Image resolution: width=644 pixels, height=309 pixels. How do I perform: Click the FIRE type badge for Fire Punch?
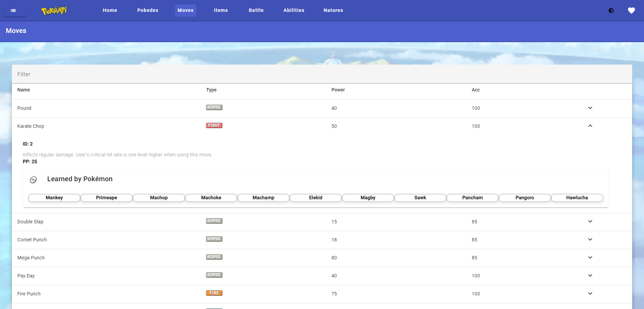point(214,293)
